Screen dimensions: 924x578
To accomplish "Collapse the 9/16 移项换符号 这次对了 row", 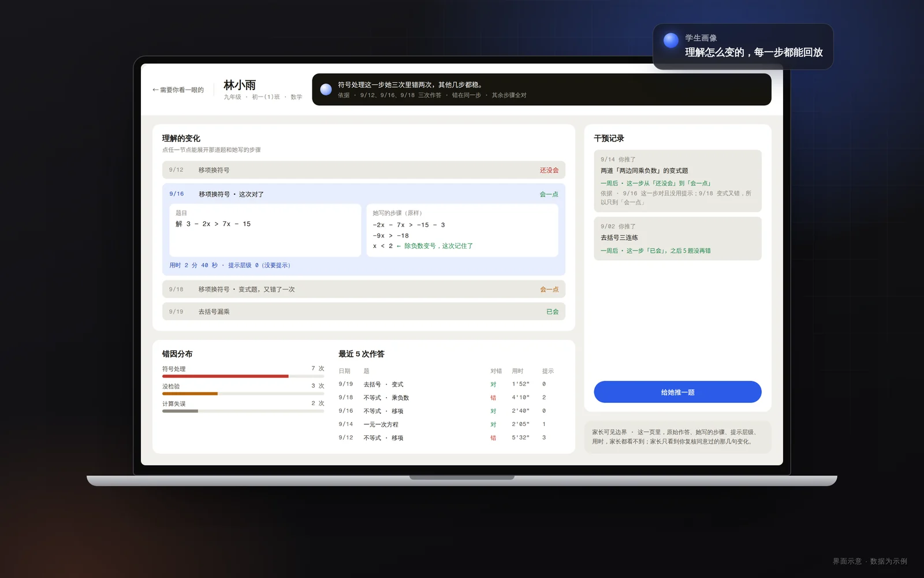I will (x=364, y=194).
